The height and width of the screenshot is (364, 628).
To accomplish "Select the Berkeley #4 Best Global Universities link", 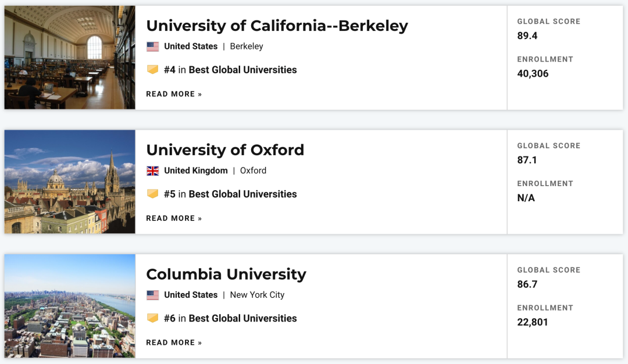I will (230, 70).
